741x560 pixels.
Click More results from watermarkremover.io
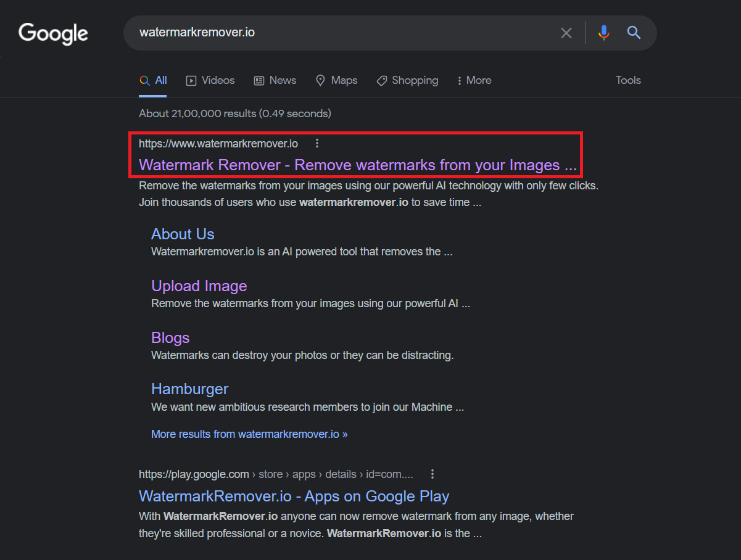249,434
